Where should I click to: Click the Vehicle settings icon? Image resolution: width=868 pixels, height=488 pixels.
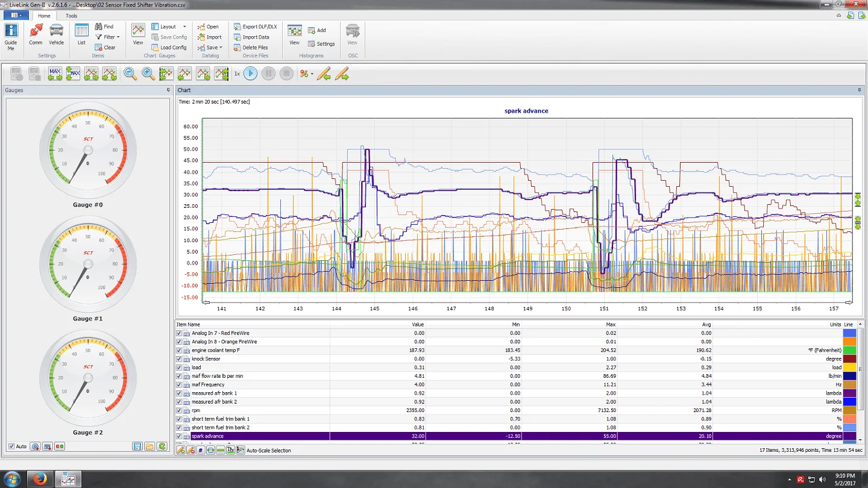pyautogui.click(x=56, y=30)
